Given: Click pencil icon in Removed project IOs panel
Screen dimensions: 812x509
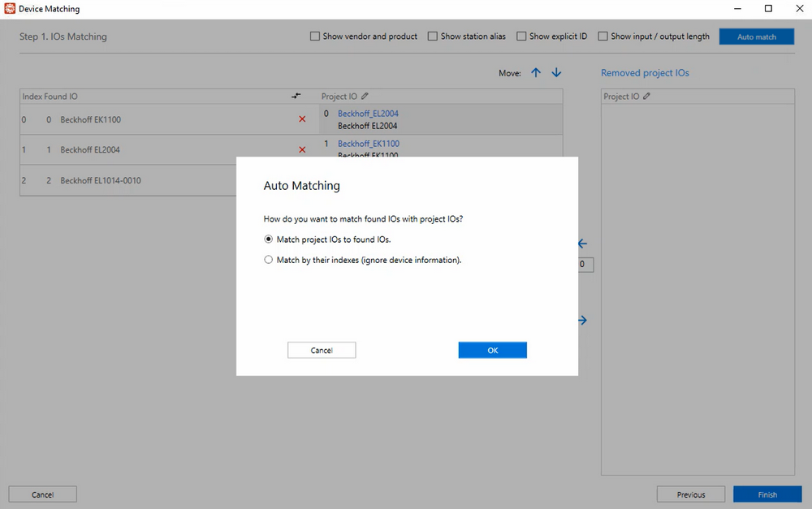Looking at the screenshot, I should (x=647, y=97).
